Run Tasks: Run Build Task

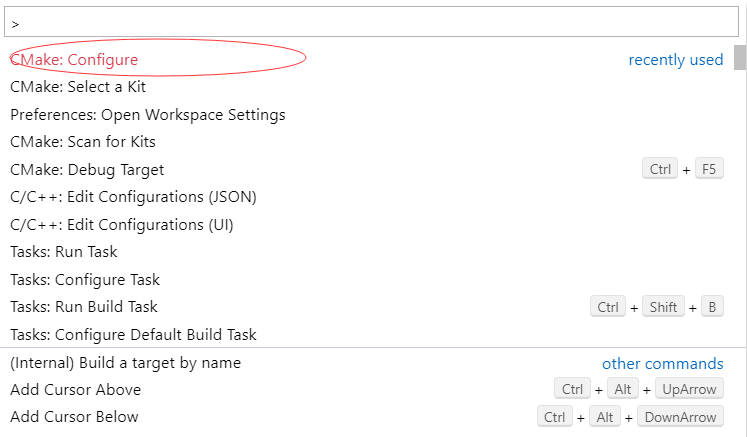pos(367,307)
